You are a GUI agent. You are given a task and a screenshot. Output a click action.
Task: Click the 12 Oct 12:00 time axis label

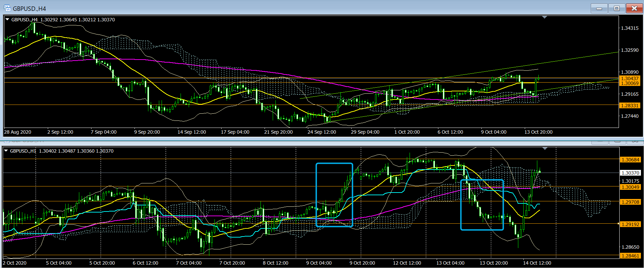[x=407, y=263]
